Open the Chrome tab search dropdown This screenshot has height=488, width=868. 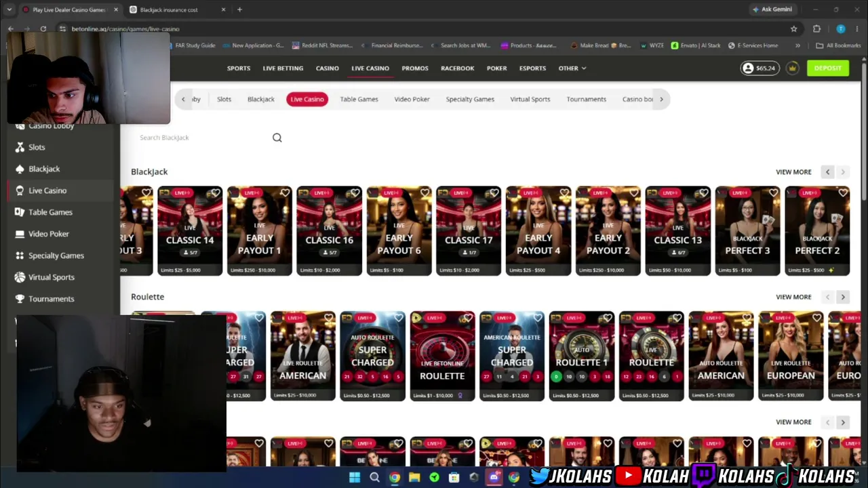tap(9, 9)
